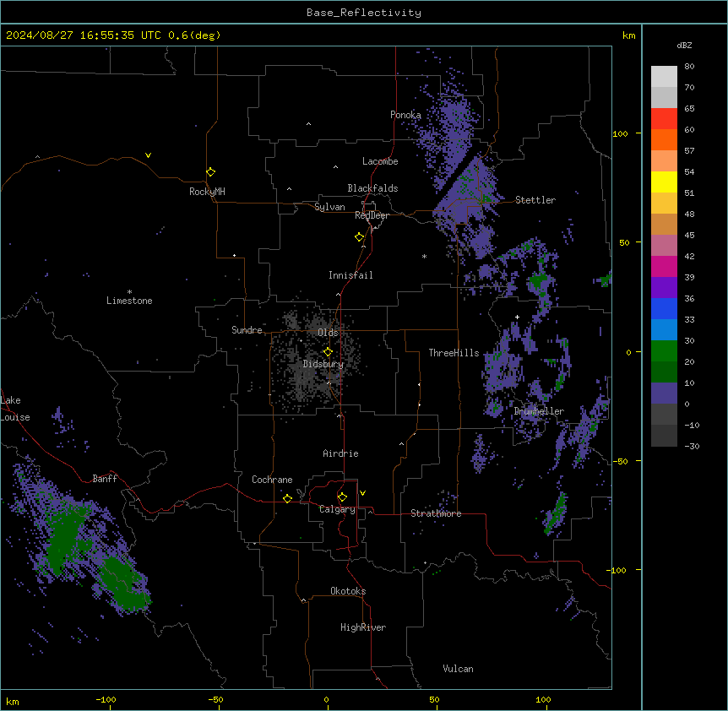728x711 pixels.
Task: Click the RedDeer city label
Action: pos(372,215)
